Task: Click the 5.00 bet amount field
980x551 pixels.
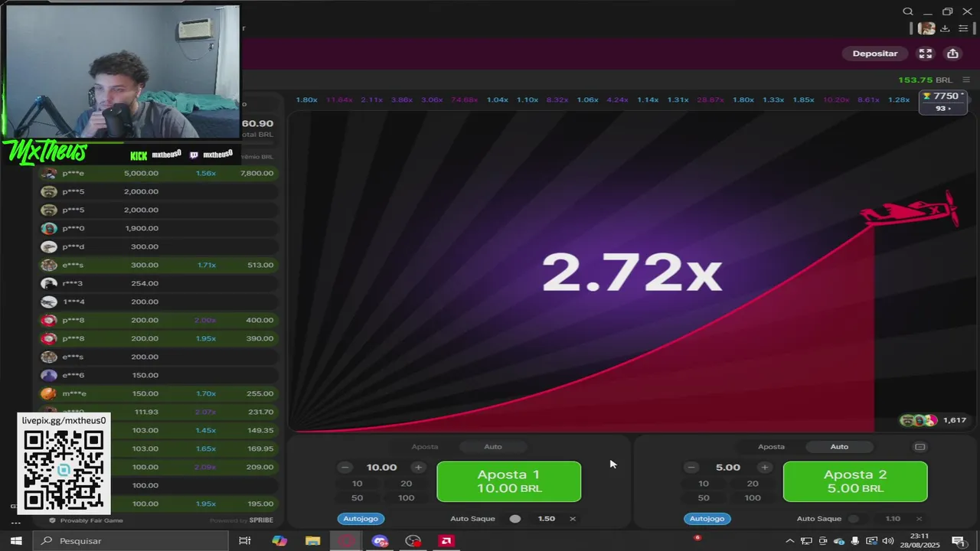Action: pyautogui.click(x=727, y=467)
